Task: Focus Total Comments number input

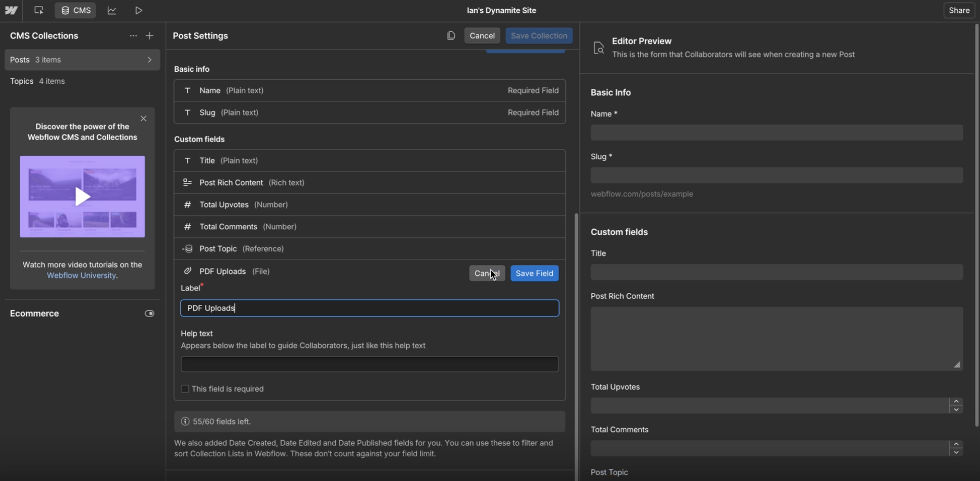Action: (770, 448)
